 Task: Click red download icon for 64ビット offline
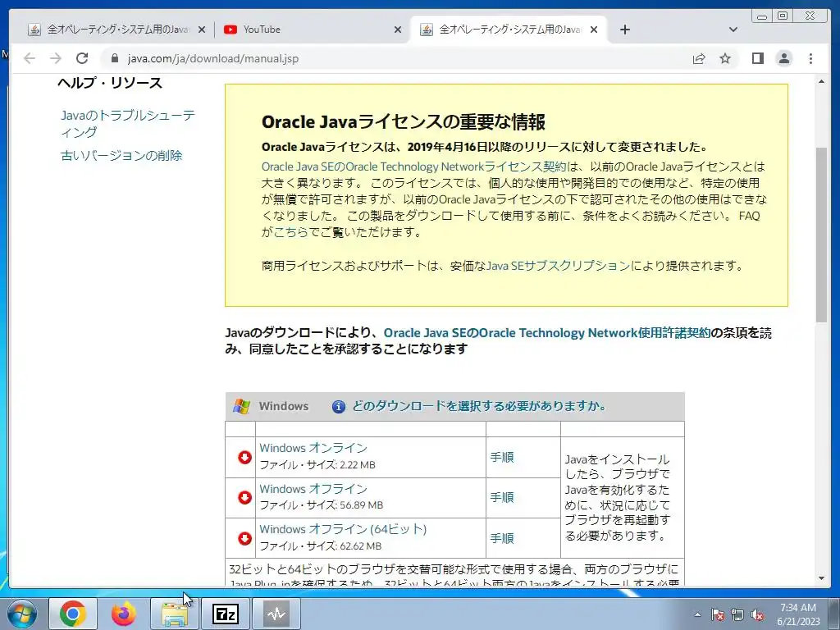pos(244,538)
